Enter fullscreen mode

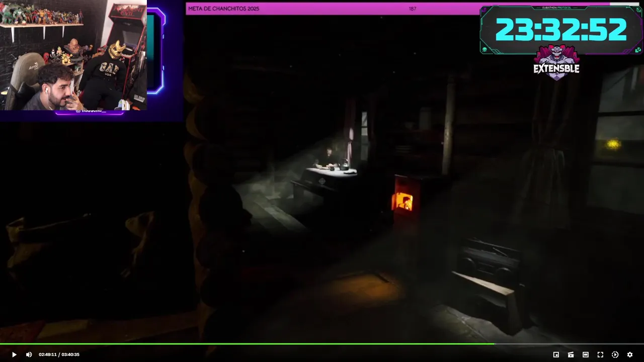[600, 354]
